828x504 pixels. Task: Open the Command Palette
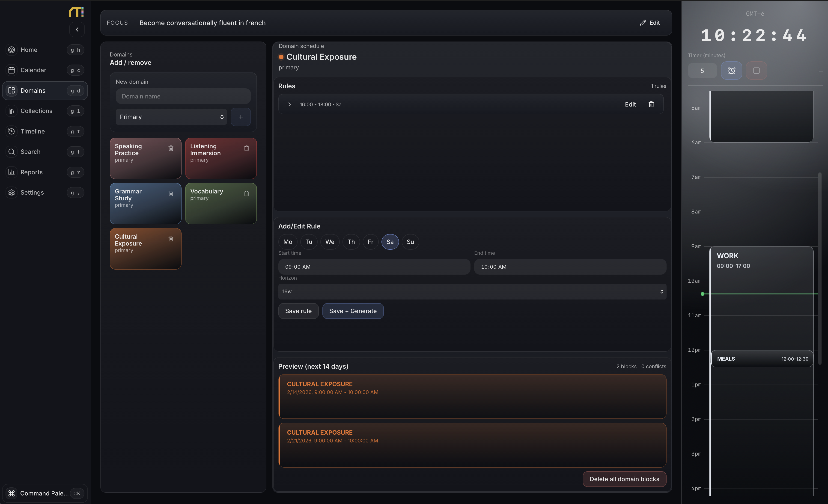click(x=44, y=493)
